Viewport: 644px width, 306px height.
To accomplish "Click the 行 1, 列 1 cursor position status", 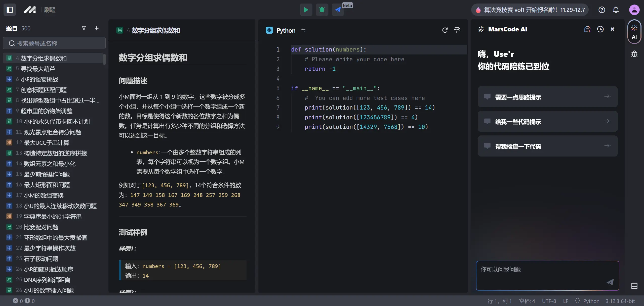I will click(x=500, y=301).
